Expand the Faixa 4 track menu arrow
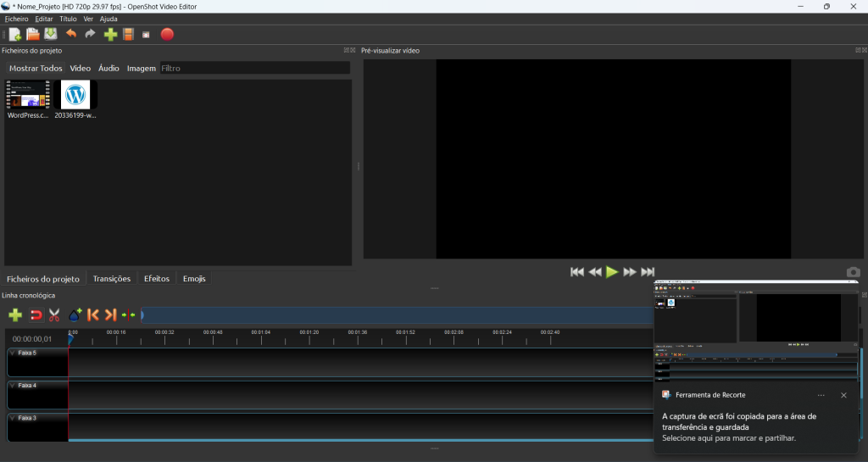 click(x=12, y=386)
